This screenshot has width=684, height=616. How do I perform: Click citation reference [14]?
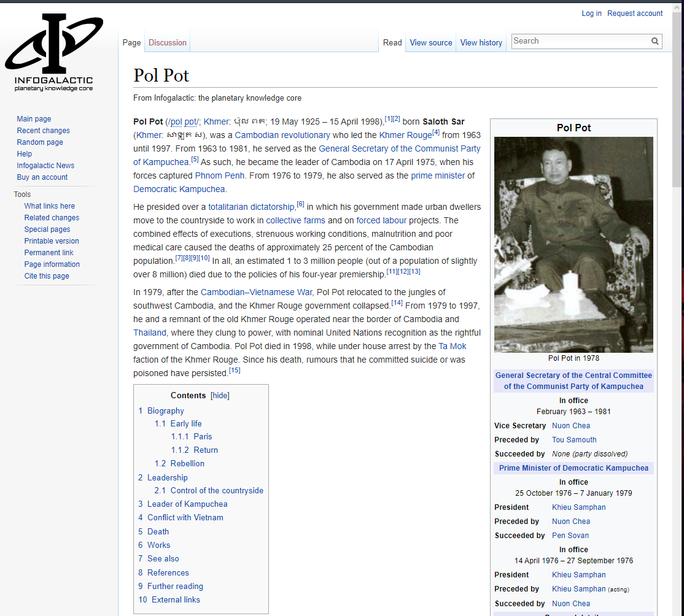397,302
